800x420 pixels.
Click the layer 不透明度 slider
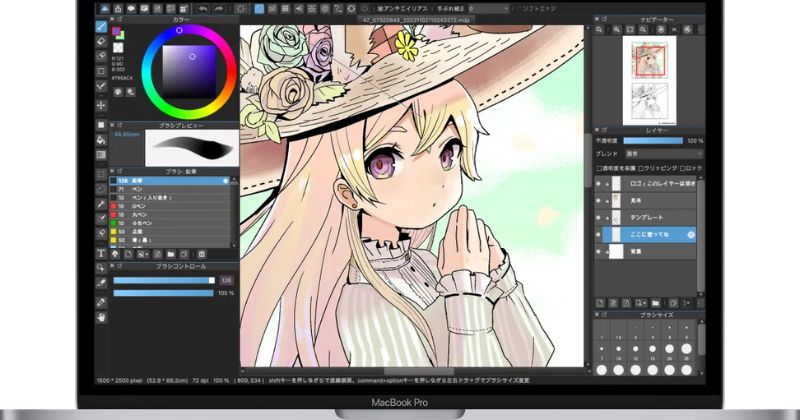click(x=653, y=141)
